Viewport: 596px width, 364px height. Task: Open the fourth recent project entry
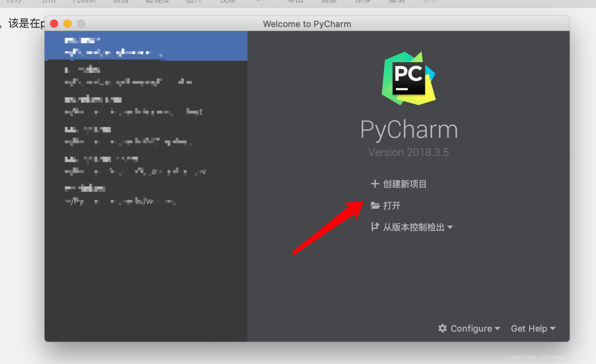(x=146, y=135)
